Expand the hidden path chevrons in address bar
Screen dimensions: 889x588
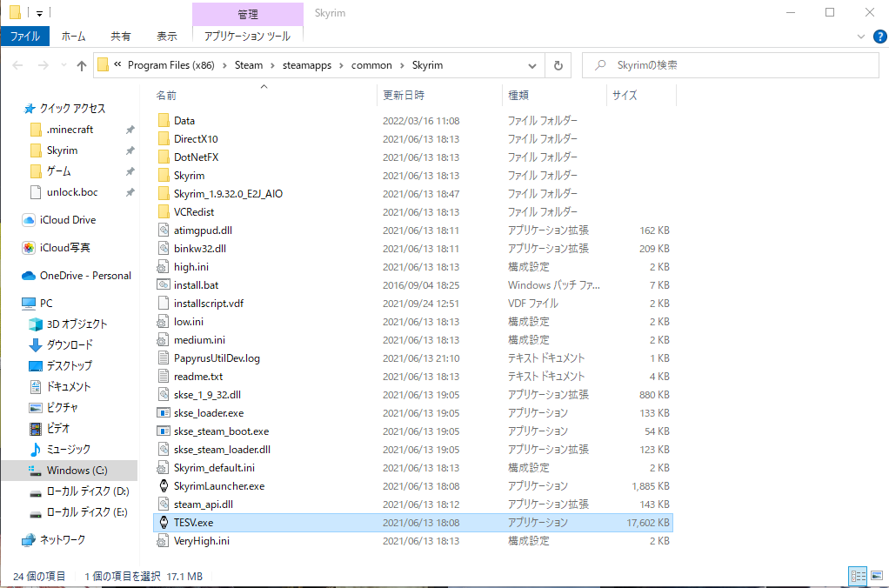tap(117, 64)
